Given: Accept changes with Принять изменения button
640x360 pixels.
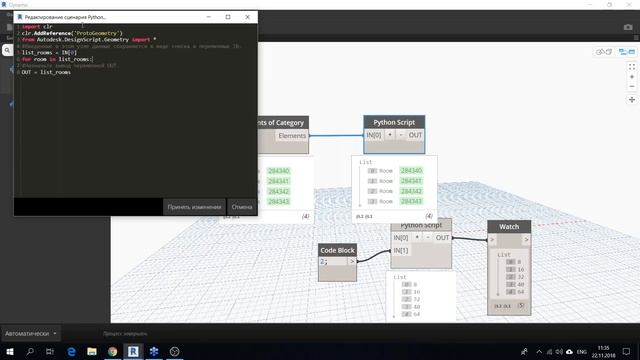Looking at the screenshot, I should point(194,207).
